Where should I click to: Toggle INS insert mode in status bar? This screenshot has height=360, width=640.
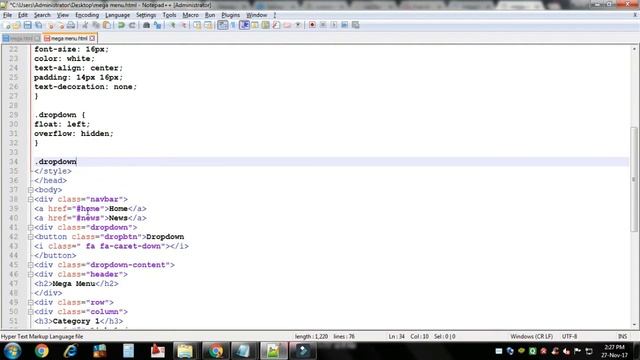pos(622,336)
